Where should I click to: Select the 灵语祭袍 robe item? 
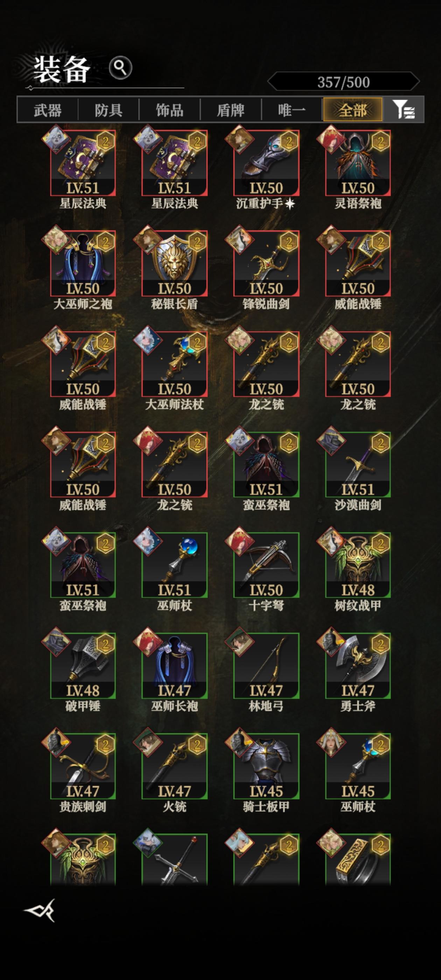[358, 163]
